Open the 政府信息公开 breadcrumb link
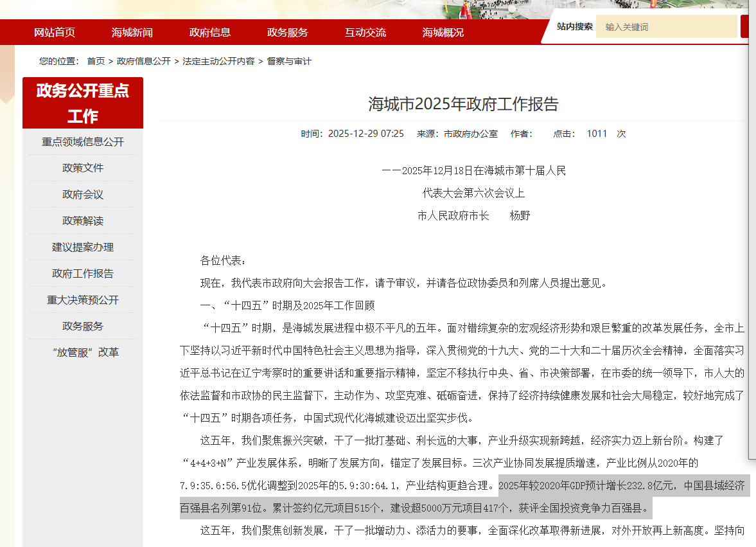This screenshot has height=547, width=756. [x=144, y=61]
